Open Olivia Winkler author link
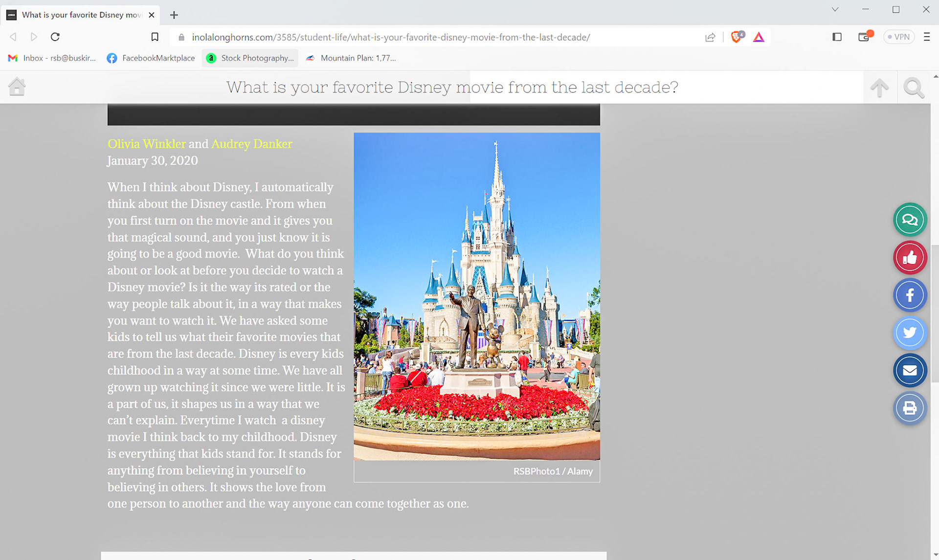 point(146,144)
